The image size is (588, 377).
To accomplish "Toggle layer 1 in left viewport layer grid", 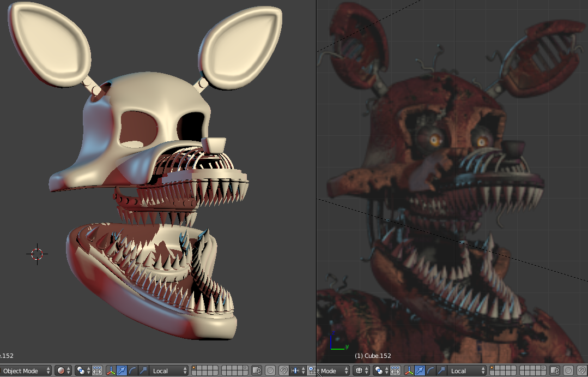I will (194, 368).
